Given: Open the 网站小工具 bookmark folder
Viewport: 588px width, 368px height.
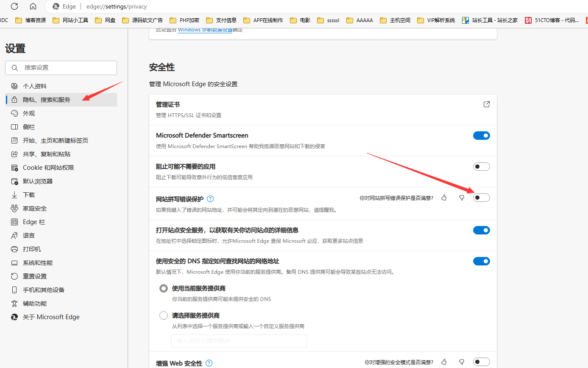Looking at the screenshot, I should 70,20.
